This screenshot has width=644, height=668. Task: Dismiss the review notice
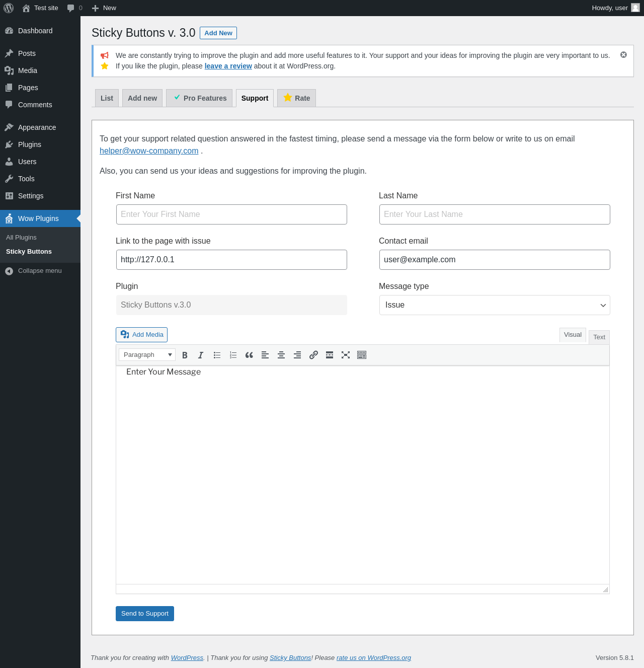623,55
